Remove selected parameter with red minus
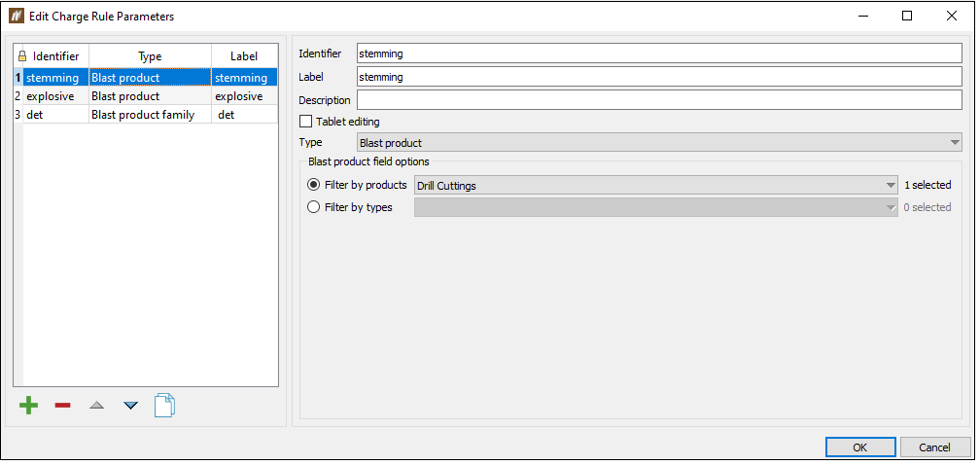 click(62, 407)
